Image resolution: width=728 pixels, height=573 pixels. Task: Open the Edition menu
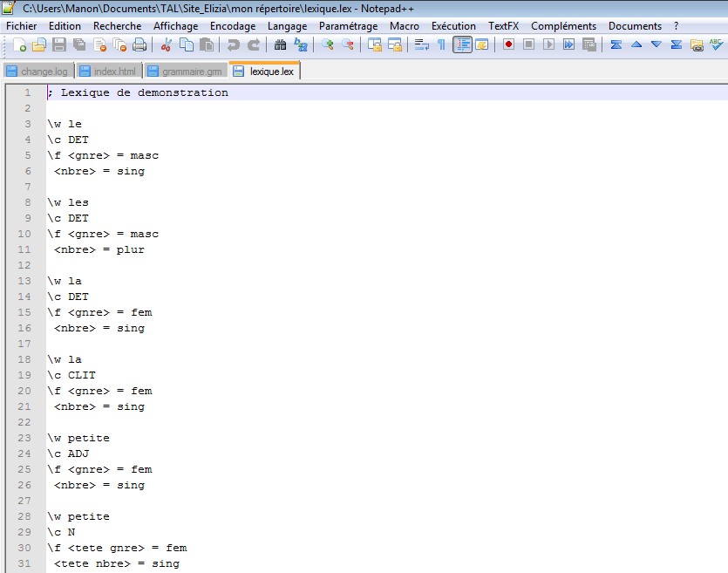click(65, 26)
